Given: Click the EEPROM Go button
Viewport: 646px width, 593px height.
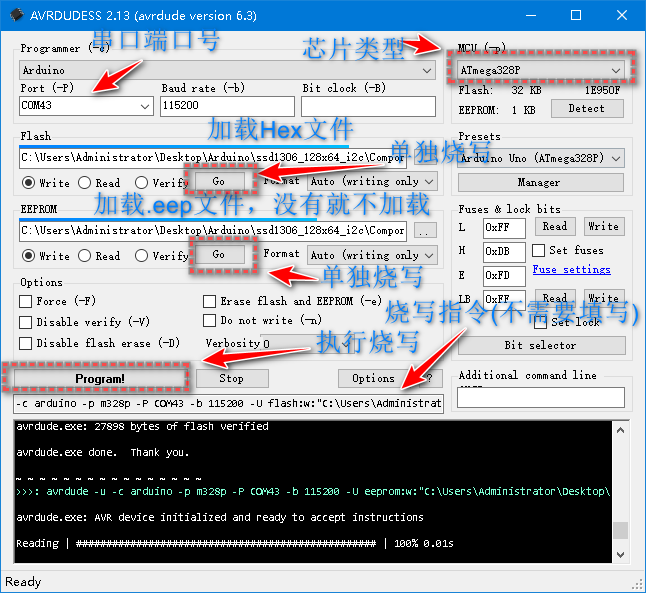Looking at the screenshot, I should point(220,254).
